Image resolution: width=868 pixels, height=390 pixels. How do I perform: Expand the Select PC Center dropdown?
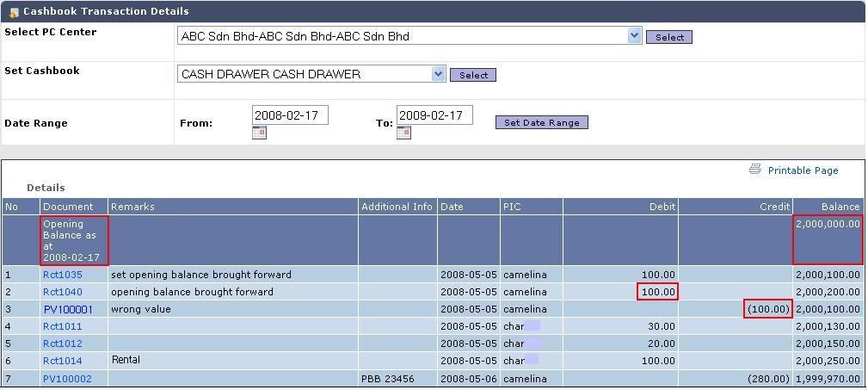pyautogui.click(x=634, y=36)
